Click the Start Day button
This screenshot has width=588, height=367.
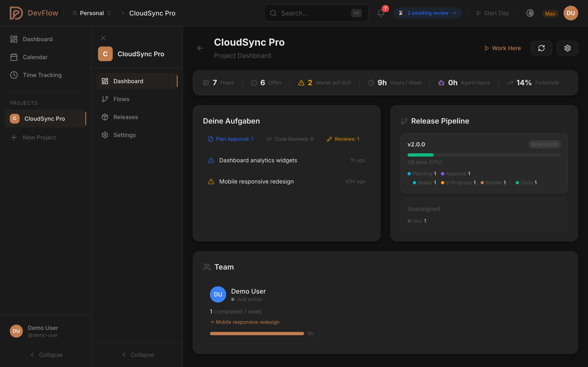[x=492, y=13]
